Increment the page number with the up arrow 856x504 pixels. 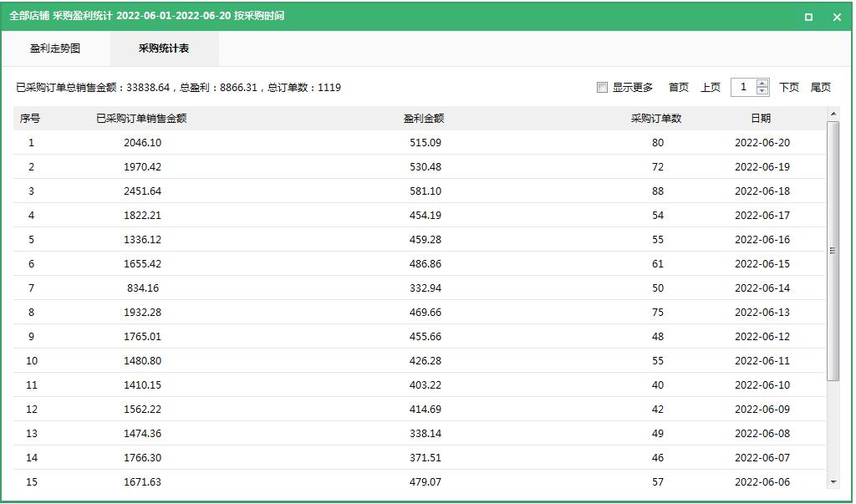pos(762,82)
